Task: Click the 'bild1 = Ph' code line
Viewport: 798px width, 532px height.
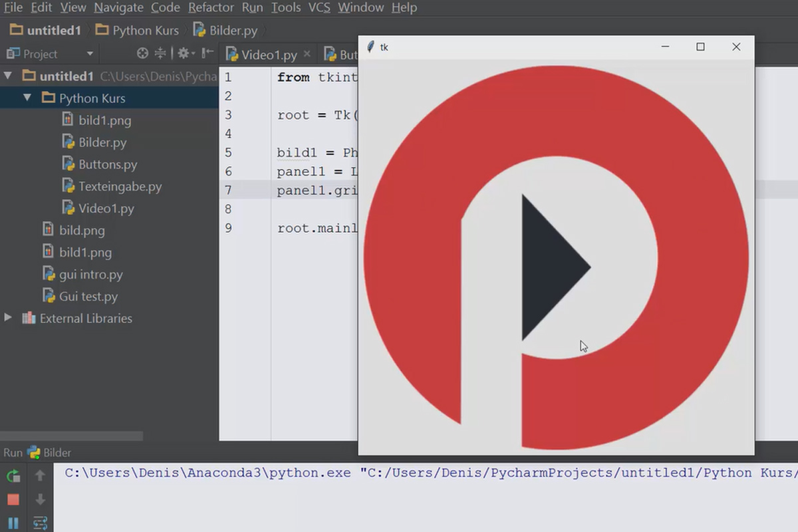Action: point(317,152)
